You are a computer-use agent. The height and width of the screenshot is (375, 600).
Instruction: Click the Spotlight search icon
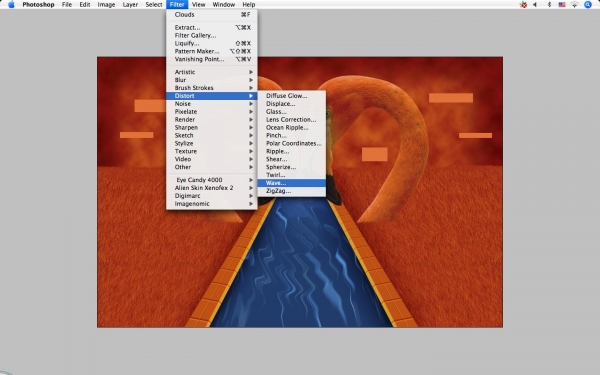(588, 5)
